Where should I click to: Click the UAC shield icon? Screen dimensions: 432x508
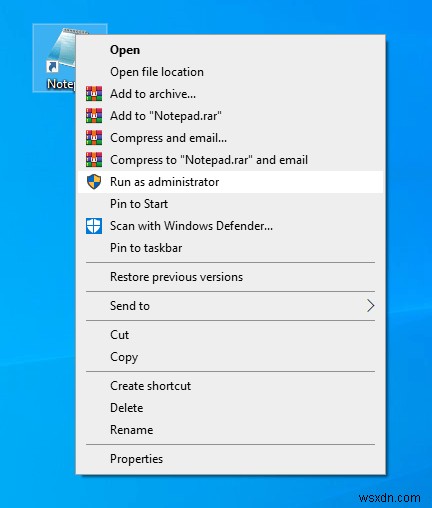click(x=94, y=182)
